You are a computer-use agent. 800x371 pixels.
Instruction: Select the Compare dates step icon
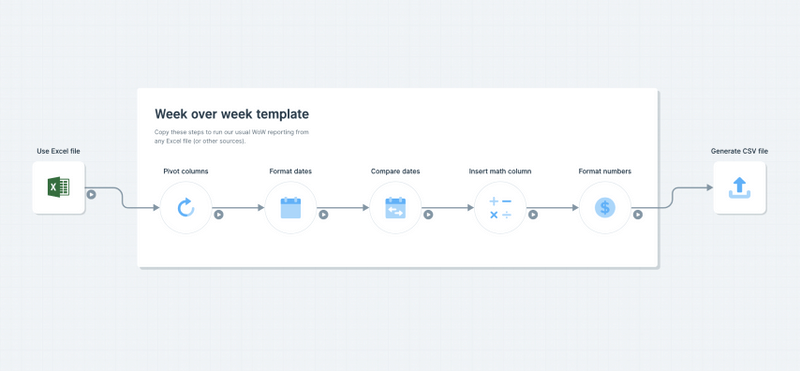pos(395,208)
